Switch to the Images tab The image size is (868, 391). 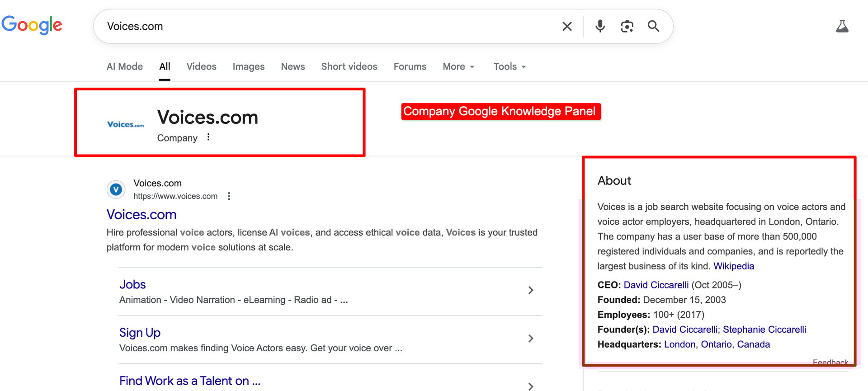point(249,66)
